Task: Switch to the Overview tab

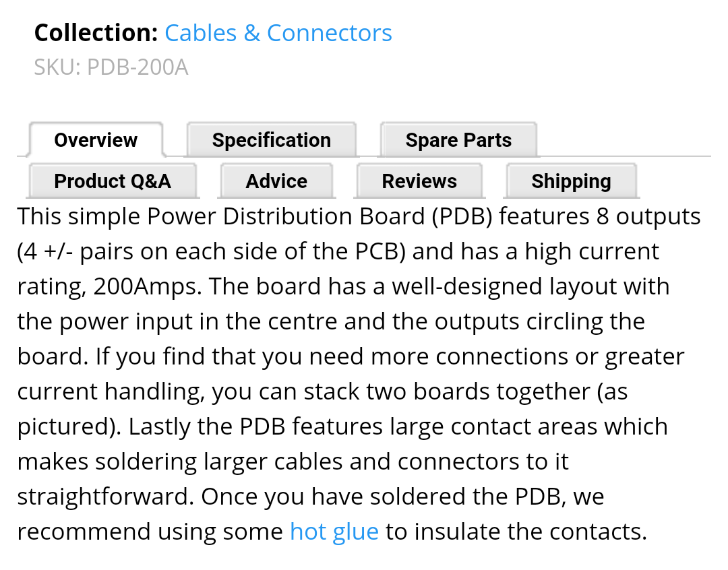Action: pyautogui.click(x=96, y=140)
